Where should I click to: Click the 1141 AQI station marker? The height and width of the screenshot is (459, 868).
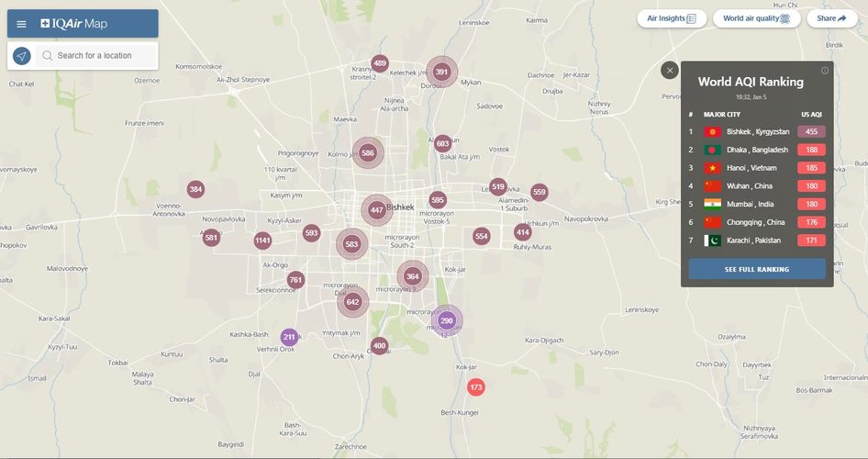tap(262, 241)
